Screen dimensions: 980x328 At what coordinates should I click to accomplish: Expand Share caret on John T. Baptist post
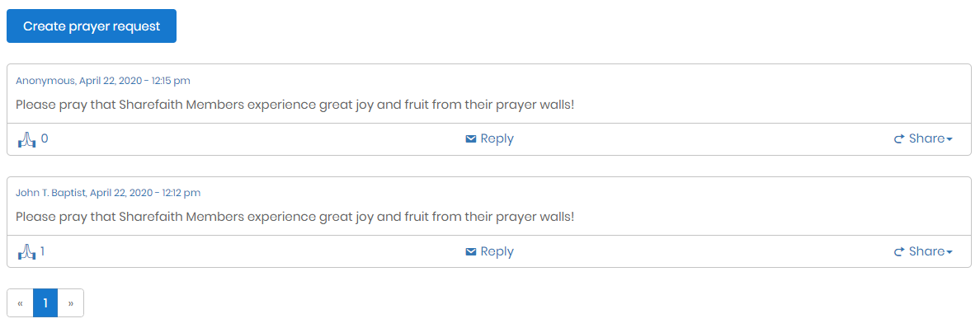click(x=949, y=253)
